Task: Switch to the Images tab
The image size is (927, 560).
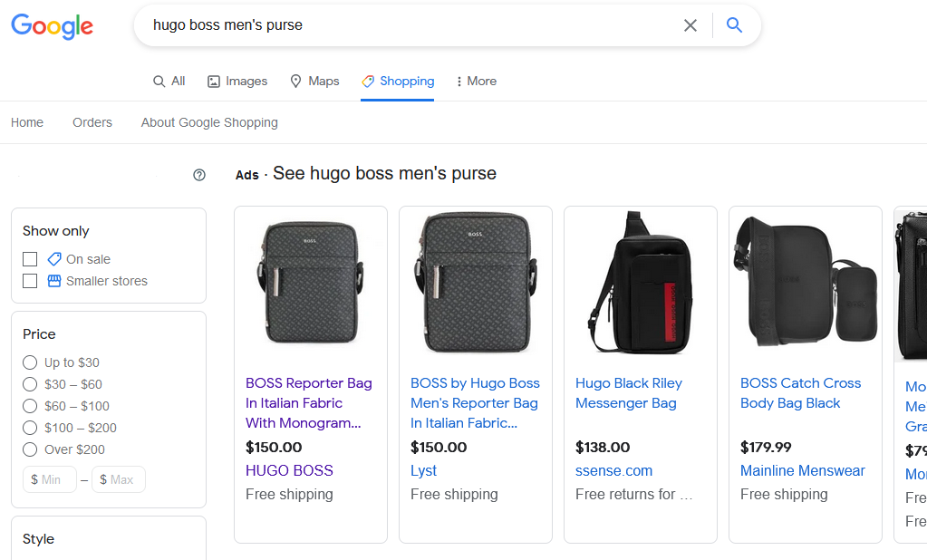Action: coord(237,81)
